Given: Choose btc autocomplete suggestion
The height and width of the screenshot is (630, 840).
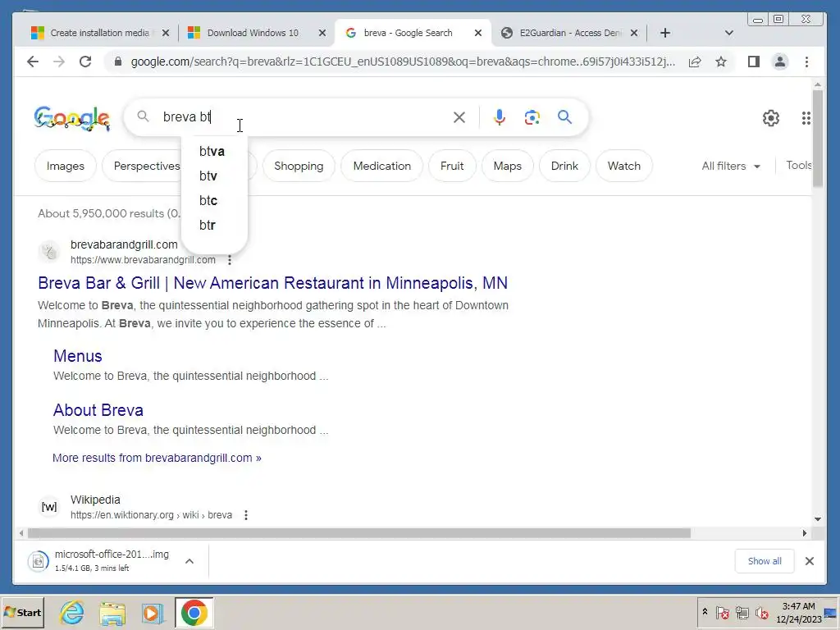Looking at the screenshot, I should point(214,200).
